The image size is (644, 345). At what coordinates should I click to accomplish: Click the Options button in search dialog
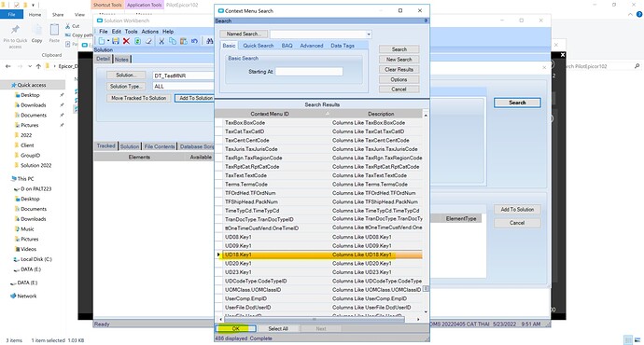(399, 79)
